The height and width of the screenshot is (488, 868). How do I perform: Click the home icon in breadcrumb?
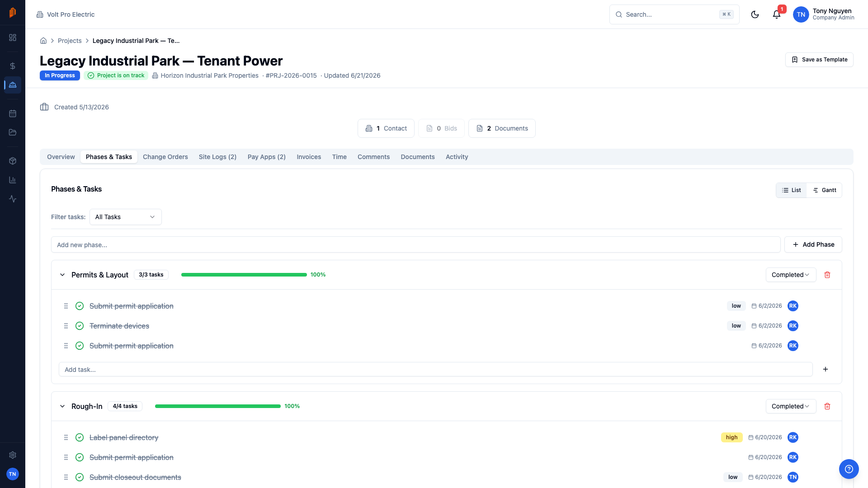coord(43,41)
